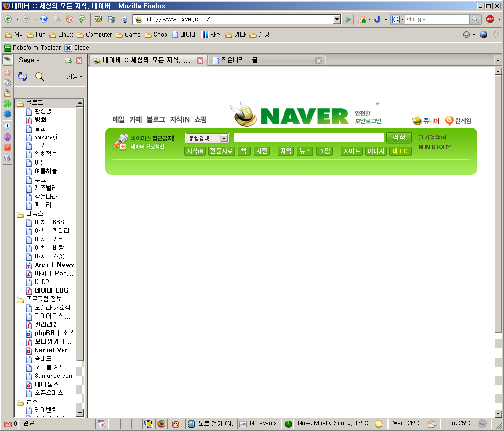Viewport: 504px width, 431px height.
Task: Click the Naver search input field
Action: [309, 138]
